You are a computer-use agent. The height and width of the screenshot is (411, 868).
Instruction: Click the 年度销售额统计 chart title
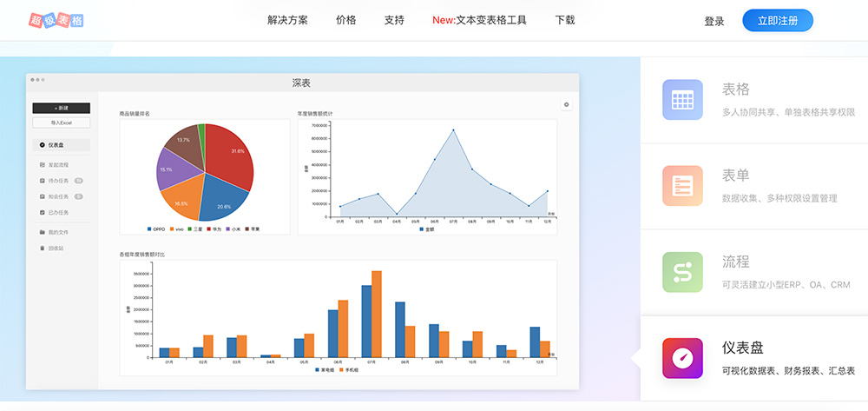coord(315,114)
